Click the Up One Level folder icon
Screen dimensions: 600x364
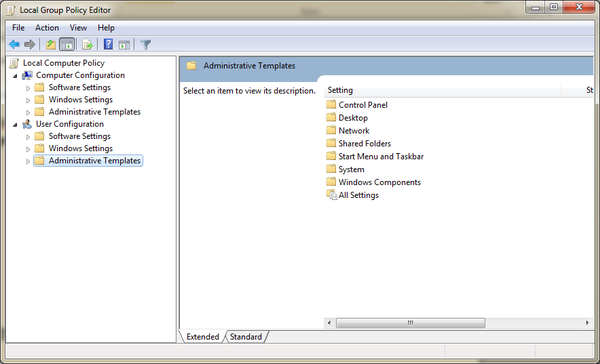point(51,45)
